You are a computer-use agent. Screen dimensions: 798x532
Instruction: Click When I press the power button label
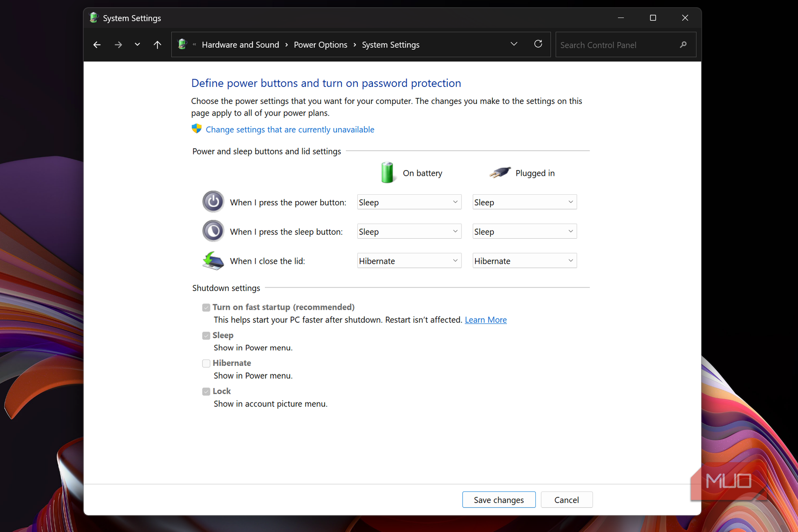tap(288, 202)
